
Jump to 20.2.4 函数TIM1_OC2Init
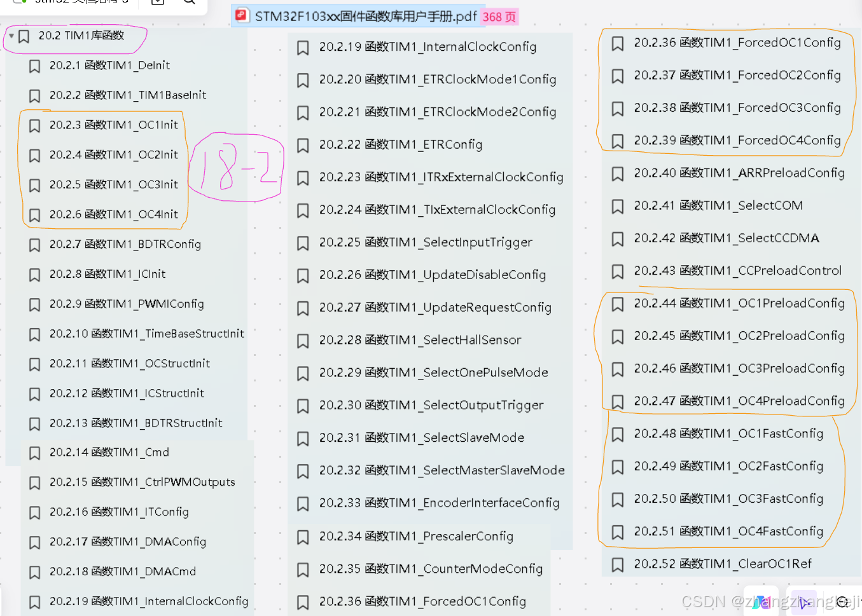[x=114, y=155]
